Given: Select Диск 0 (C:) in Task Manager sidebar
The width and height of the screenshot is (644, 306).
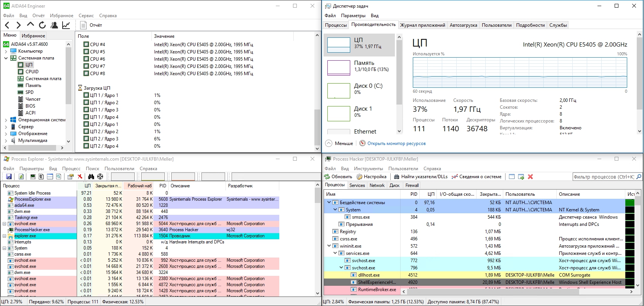Looking at the screenshot, I should [359, 90].
